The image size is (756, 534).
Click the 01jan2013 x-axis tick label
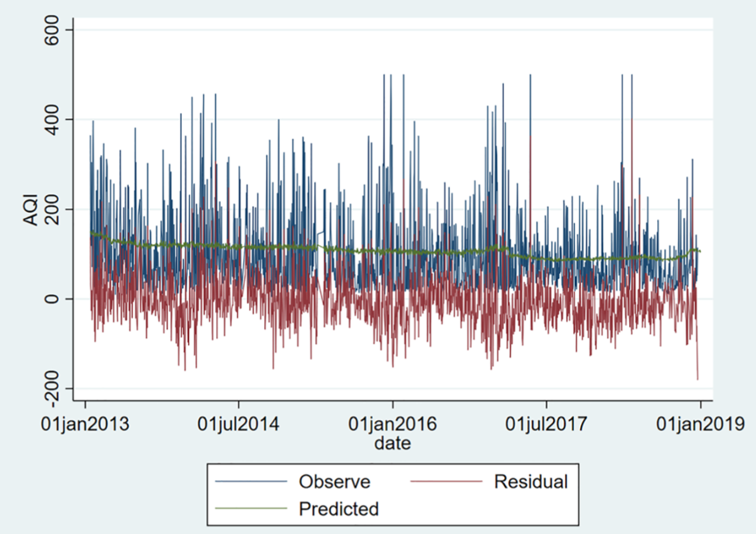85,425
